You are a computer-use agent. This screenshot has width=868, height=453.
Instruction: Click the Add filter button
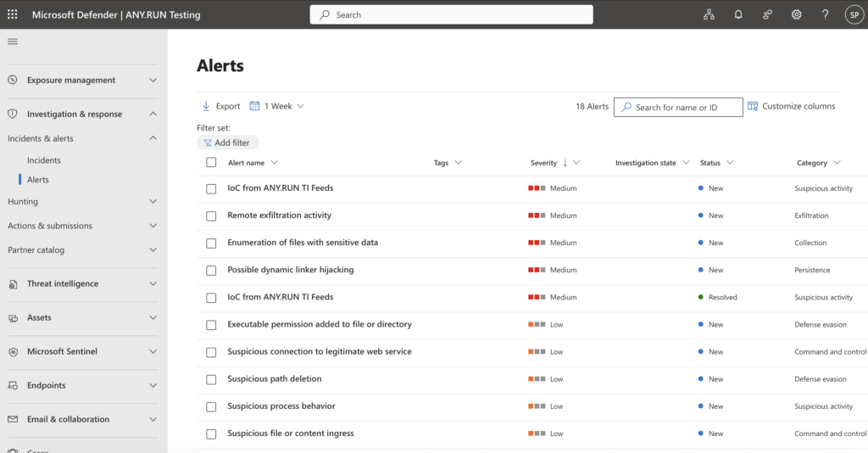[227, 143]
